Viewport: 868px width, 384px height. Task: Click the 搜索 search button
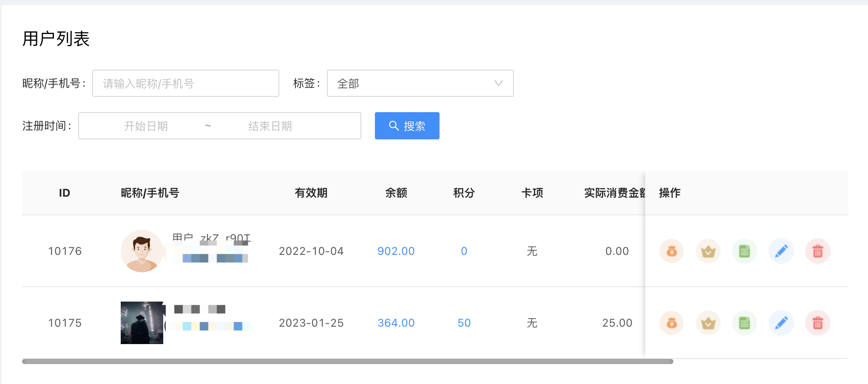[407, 126]
